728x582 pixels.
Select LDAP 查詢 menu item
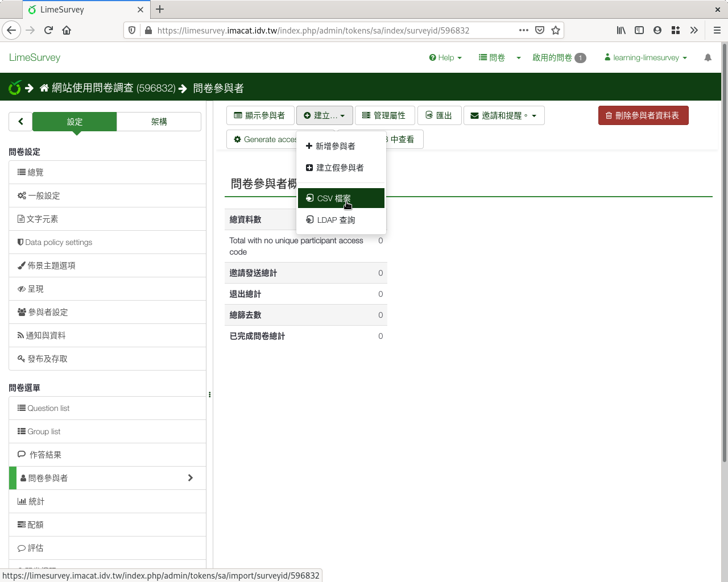click(341, 220)
